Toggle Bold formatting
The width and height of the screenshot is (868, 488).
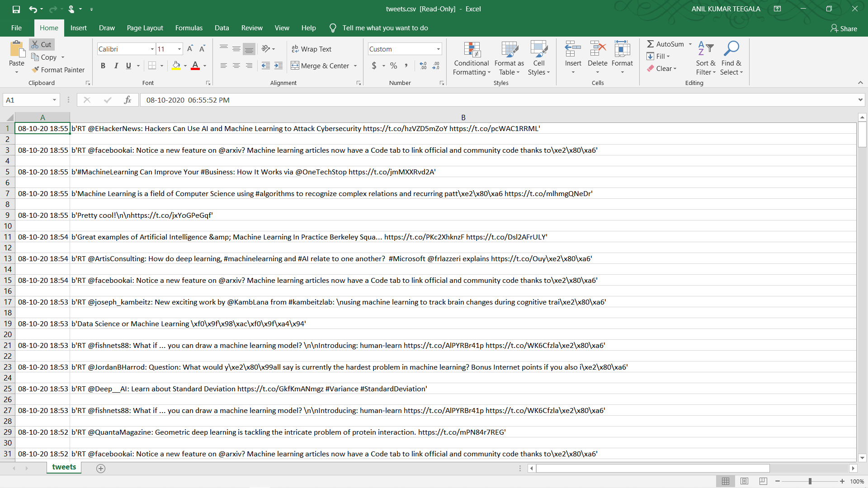[103, 66]
